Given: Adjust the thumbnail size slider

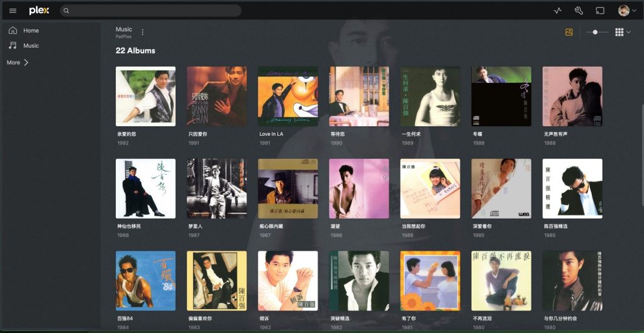Looking at the screenshot, I should (596, 32).
